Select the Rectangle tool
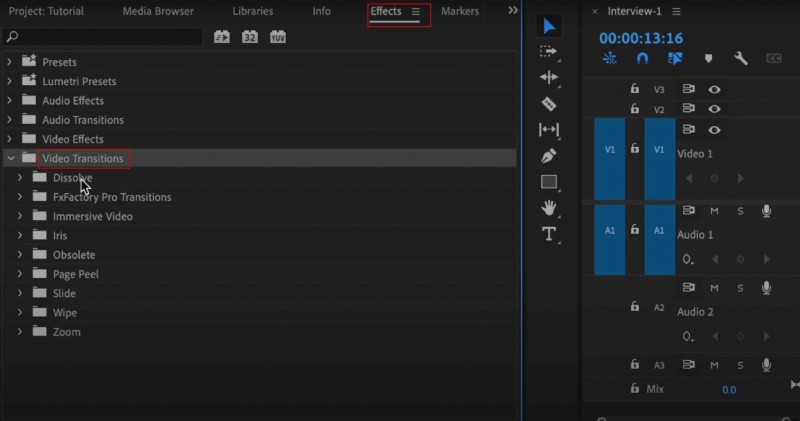 [549, 182]
